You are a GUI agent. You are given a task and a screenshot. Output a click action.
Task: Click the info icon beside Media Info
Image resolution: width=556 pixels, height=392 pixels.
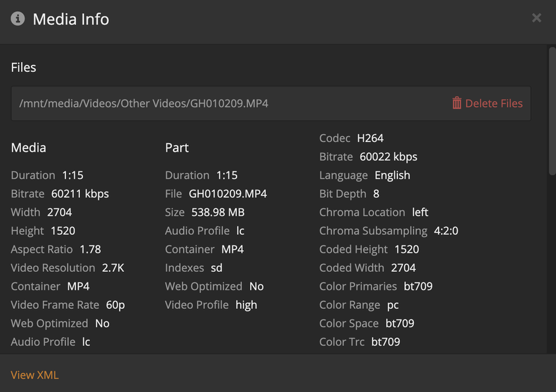click(18, 18)
